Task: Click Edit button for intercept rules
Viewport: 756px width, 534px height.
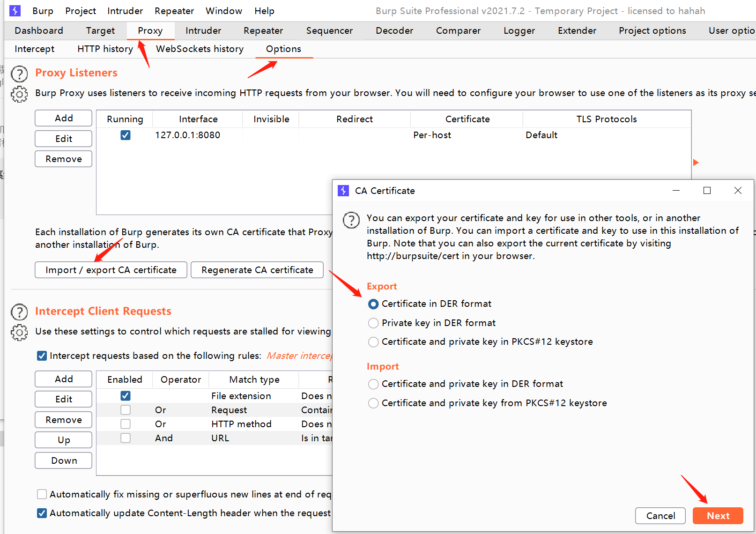Action: pos(63,399)
